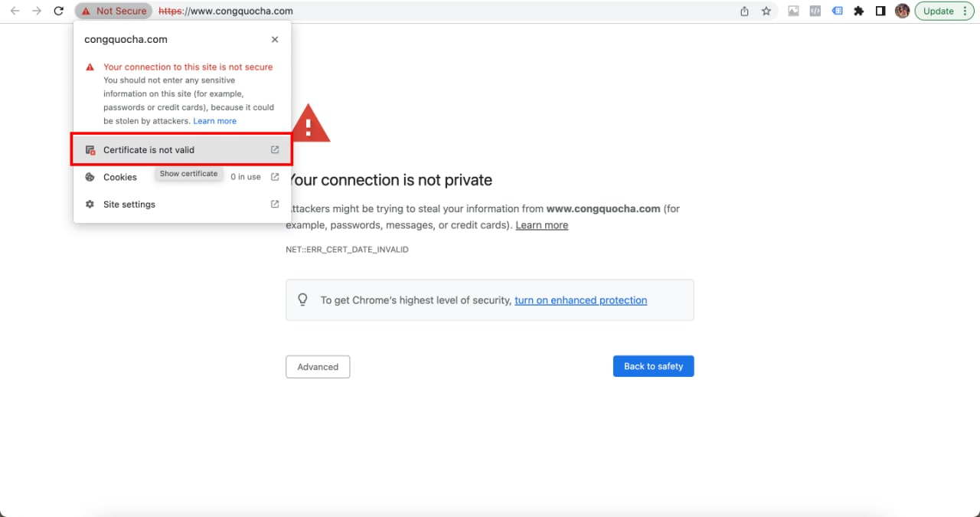Close the congquocha.com site info popup
The width and height of the screenshot is (980, 517).
pyautogui.click(x=275, y=40)
